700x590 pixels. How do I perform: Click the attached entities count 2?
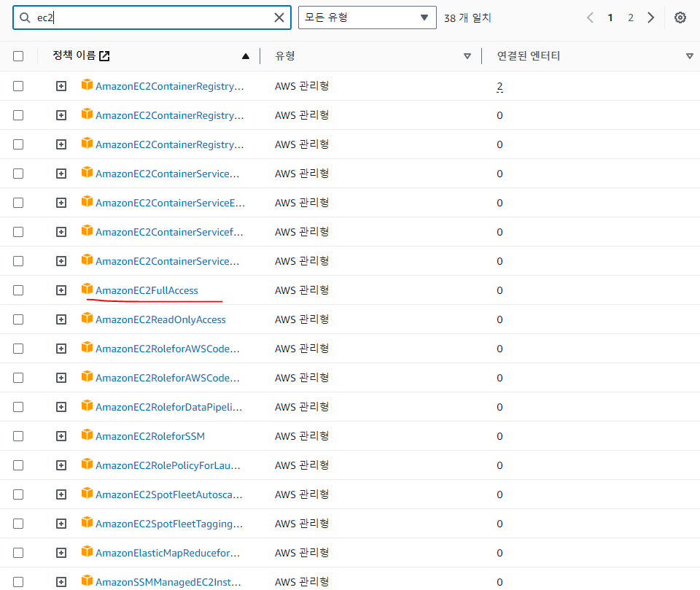click(x=499, y=86)
